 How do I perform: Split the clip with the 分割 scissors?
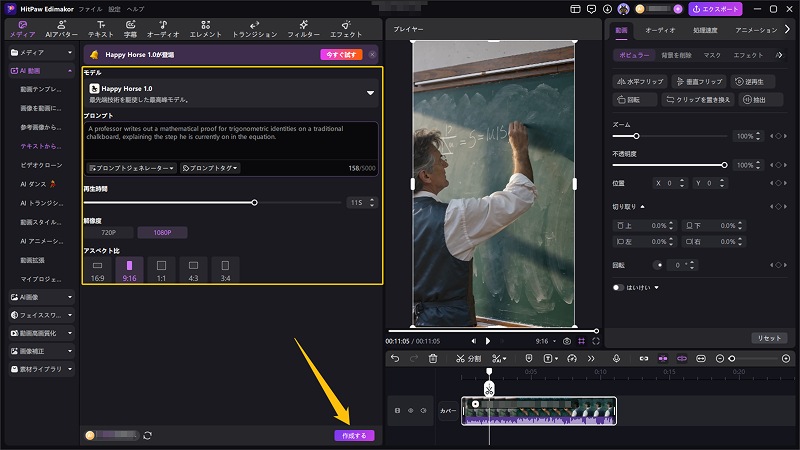468,359
